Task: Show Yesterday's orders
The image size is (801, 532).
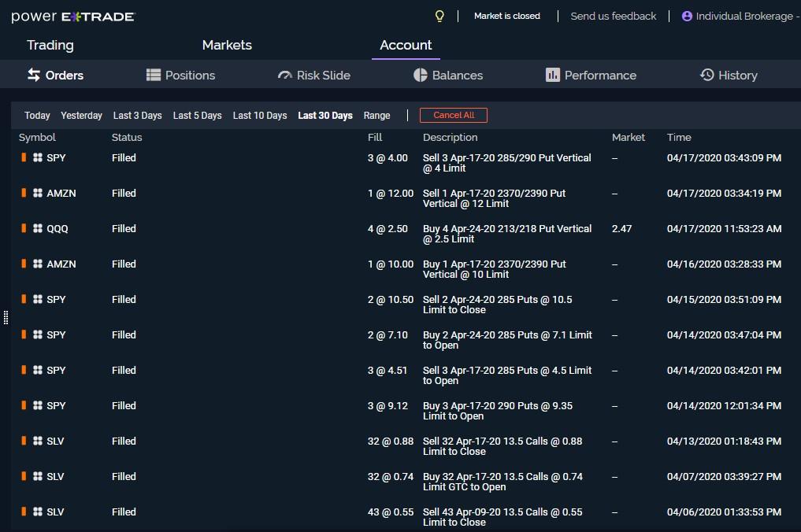Action: pyautogui.click(x=81, y=116)
